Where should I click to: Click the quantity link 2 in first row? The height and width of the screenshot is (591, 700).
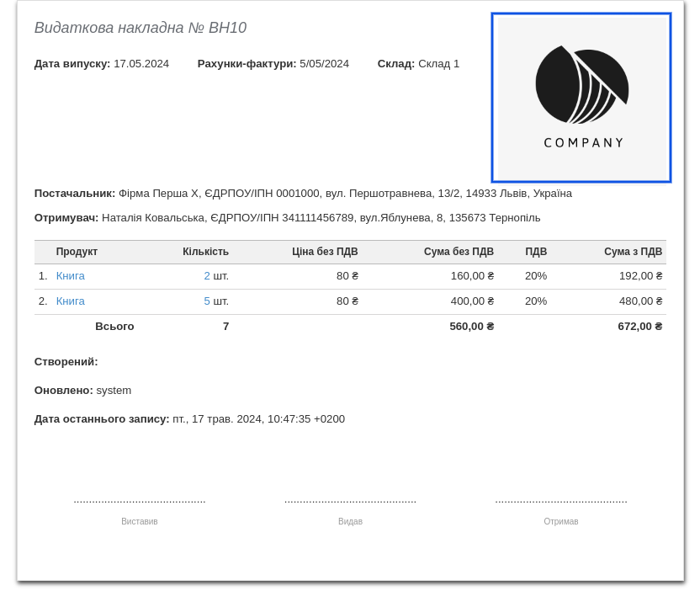tap(207, 275)
